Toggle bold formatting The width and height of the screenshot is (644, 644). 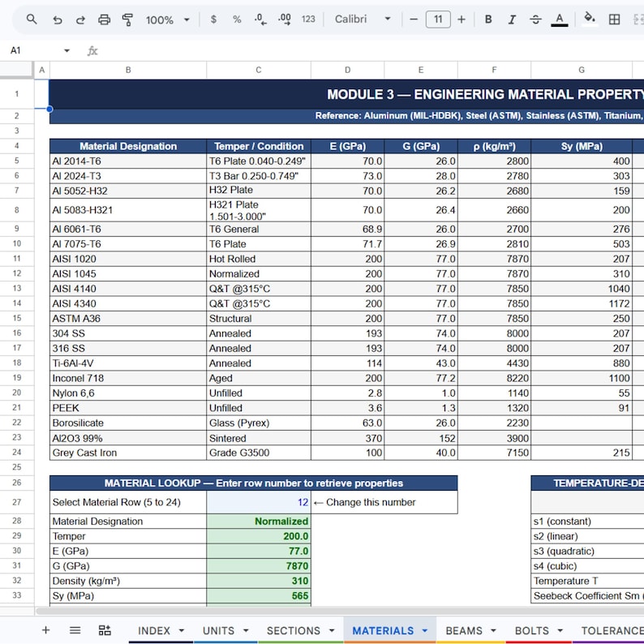coord(488,19)
